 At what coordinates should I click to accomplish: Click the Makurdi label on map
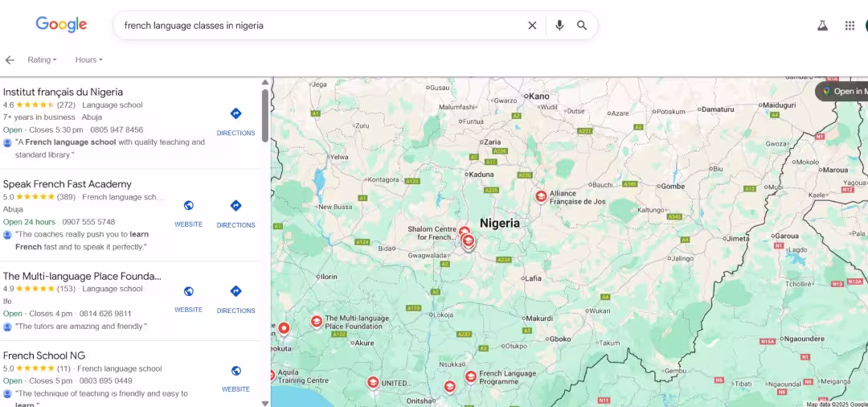tap(538, 319)
